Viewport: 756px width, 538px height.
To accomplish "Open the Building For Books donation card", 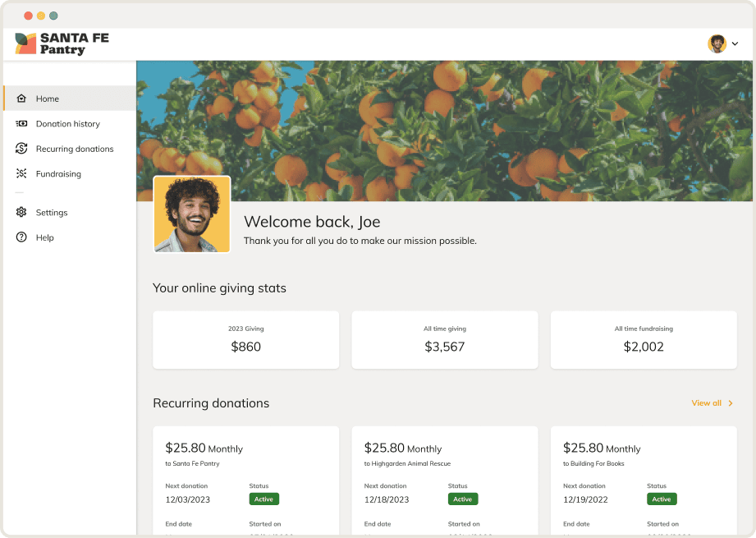I will tap(644, 476).
